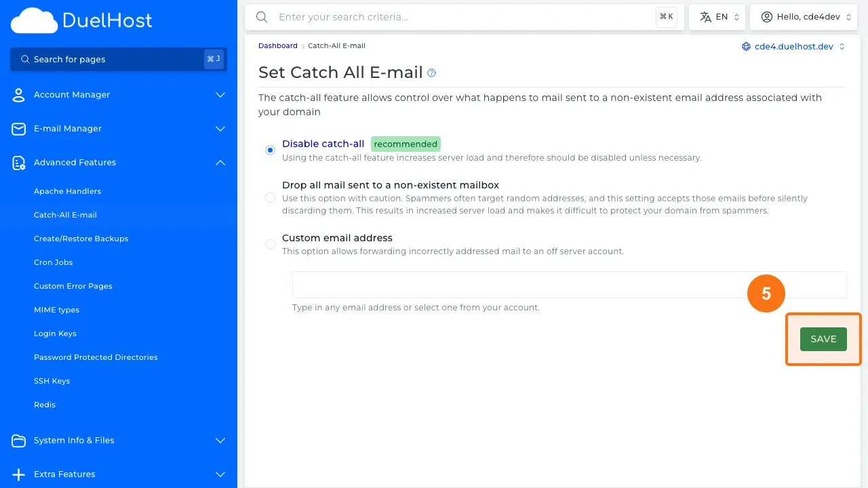
Task: Click the Extra Features plus icon
Action: (x=18, y=474)
